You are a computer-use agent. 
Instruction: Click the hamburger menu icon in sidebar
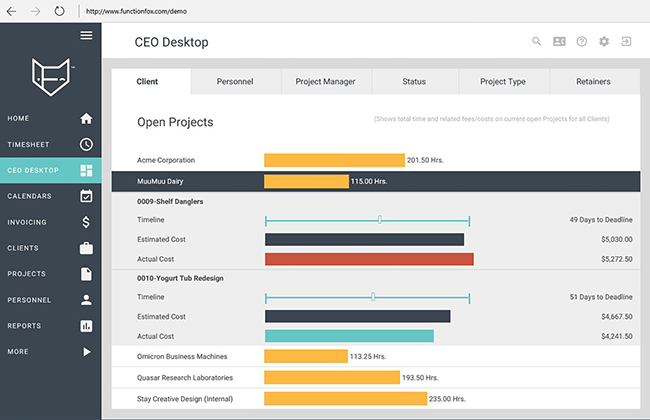86,35
